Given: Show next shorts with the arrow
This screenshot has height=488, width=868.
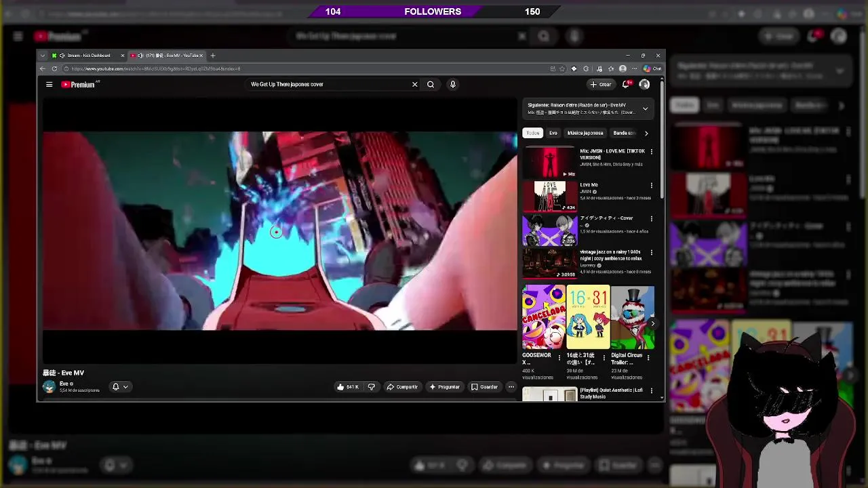Looking at the screenshot, I should [652, 323].
